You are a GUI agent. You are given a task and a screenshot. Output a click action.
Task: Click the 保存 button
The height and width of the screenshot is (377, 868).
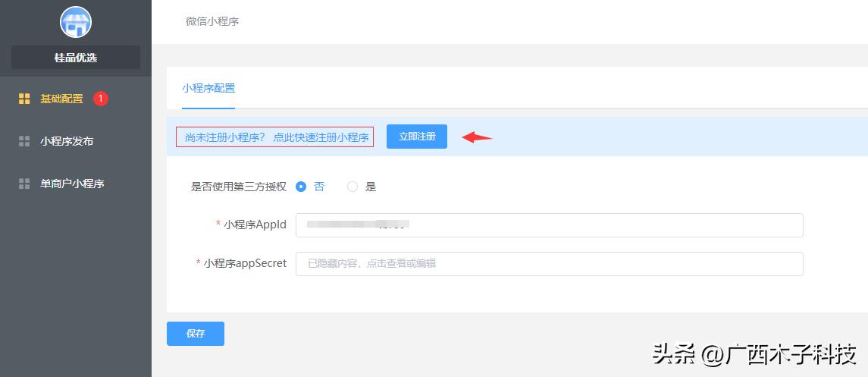pyautogui.click(x=196, y=334)
